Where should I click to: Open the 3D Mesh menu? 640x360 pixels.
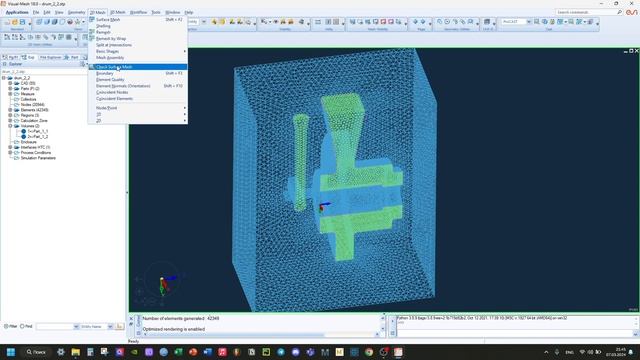(x=118, y=12)
